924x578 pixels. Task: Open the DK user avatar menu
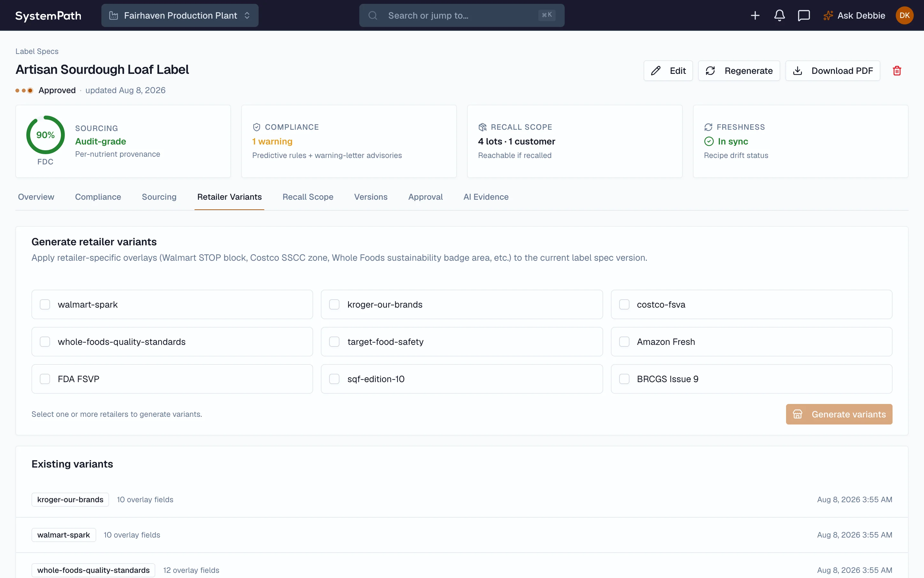coord(904,15)
